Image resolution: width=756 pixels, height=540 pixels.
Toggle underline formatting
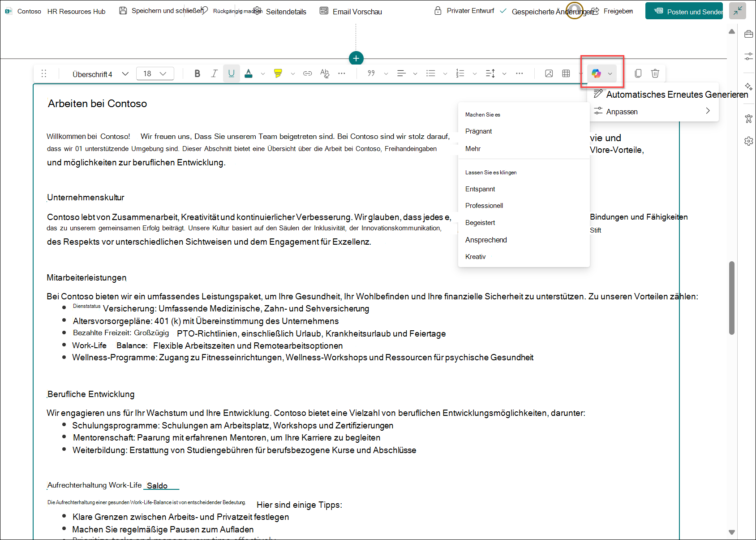[232, 73]
